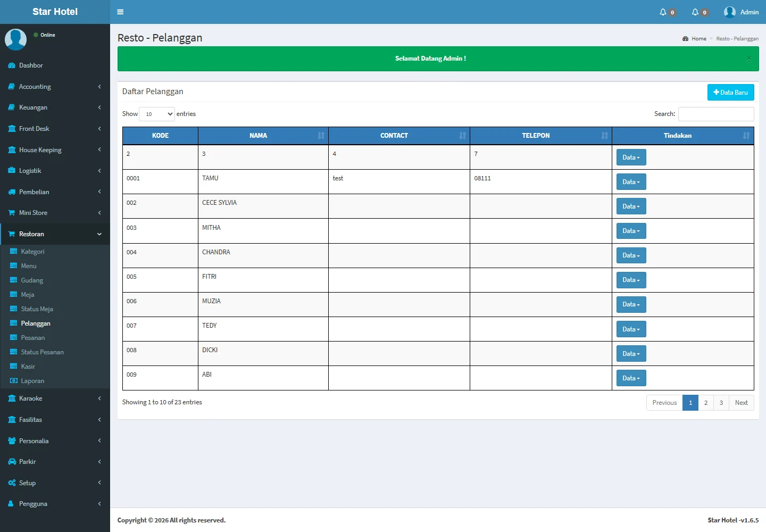This screenshot has width=766, height=532.
Task: Click the sort icon on CONTACT column
Action: (x=462, y=136)
